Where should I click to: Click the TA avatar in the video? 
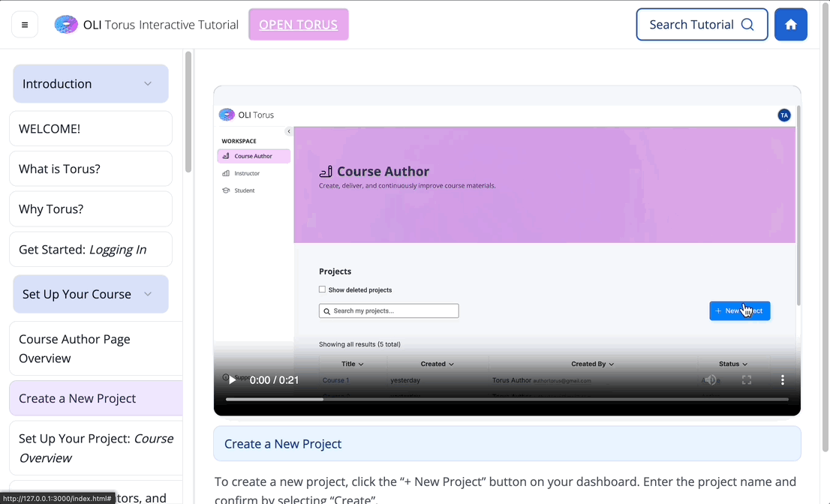784,115
